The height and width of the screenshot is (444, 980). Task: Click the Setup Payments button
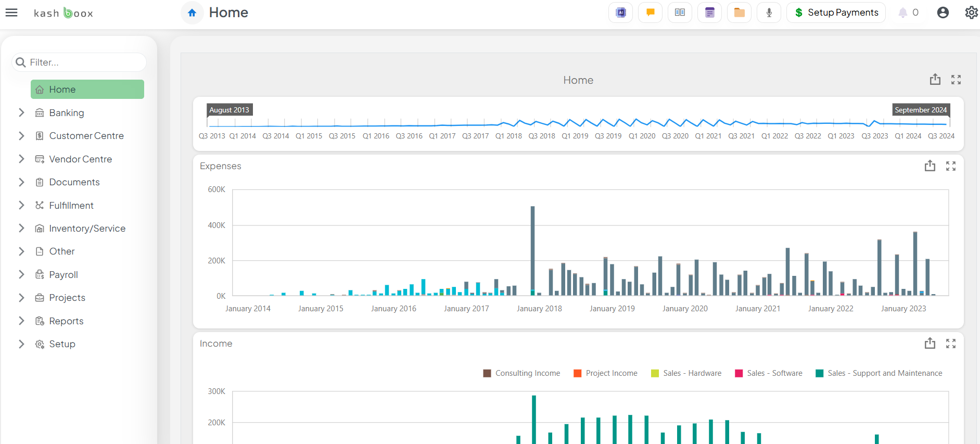pyautogui.click(x=836, y=12)
